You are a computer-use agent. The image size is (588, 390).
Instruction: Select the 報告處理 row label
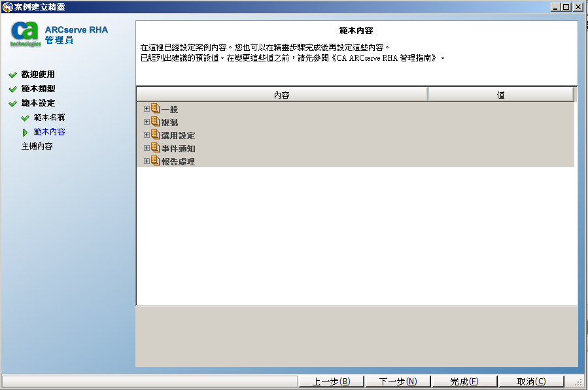[x=178, y=162]
